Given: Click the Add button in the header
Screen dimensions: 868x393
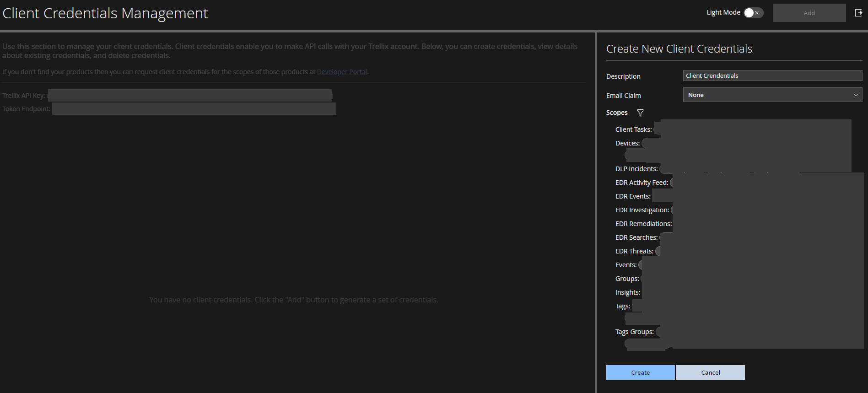Looking at the screenshot, I should (809, 13).
